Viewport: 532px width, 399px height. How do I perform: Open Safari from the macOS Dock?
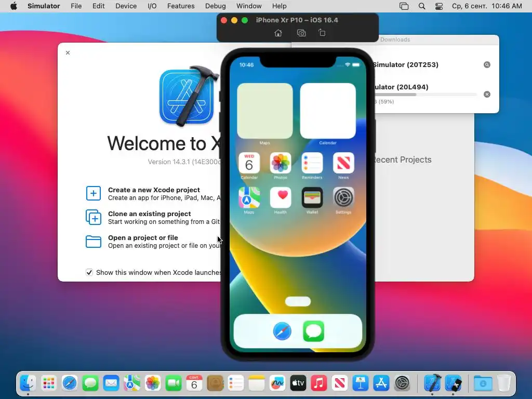point(70,383)
